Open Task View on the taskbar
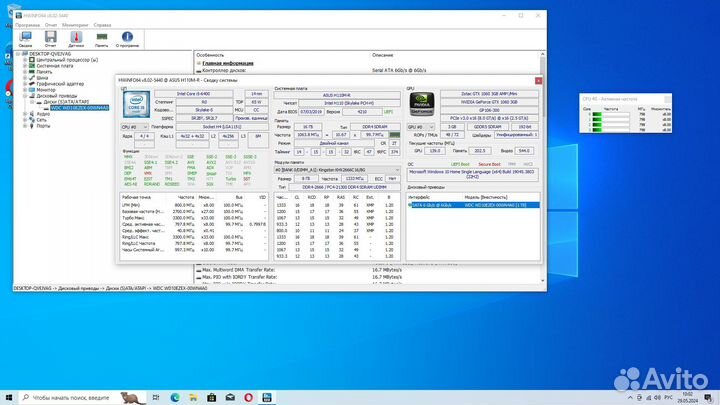This screenshot has height=405, width=720. [156, 397]
